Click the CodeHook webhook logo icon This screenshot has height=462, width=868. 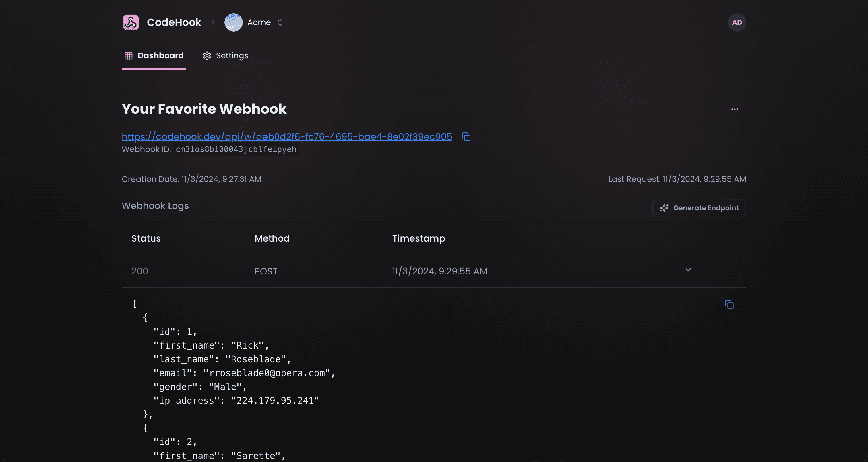point(131,22)
